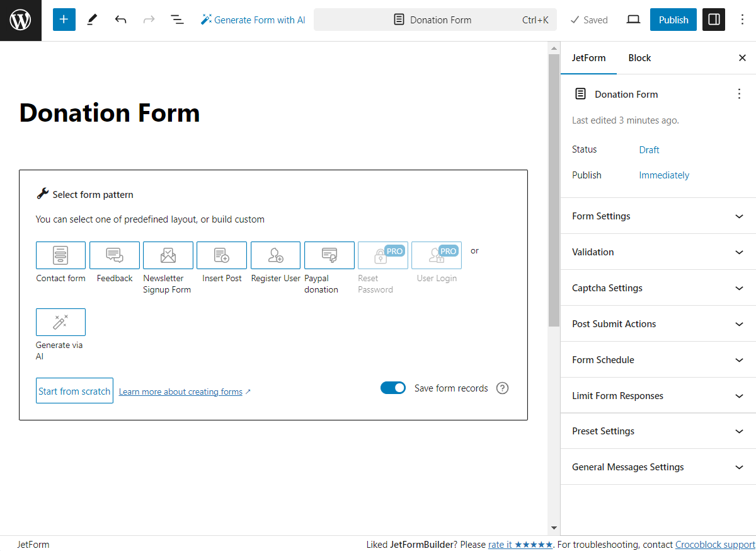
Task: Select the JetForm tab
Action: [x=588, y=57]
